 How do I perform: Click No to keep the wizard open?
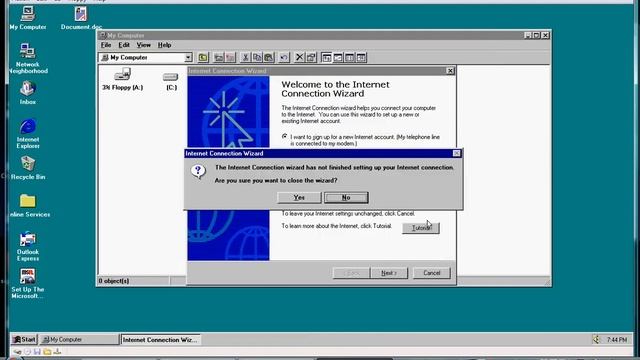(x=346, y=198)
